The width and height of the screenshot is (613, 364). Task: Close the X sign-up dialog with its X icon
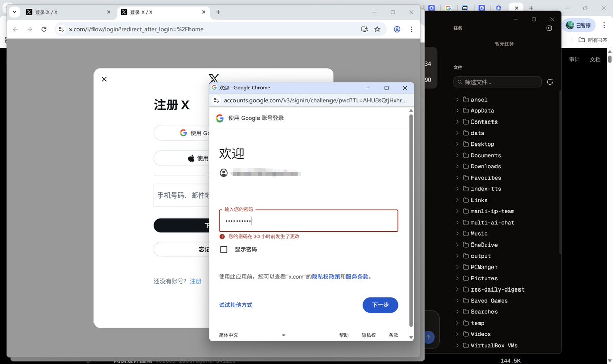coord(104,79)
